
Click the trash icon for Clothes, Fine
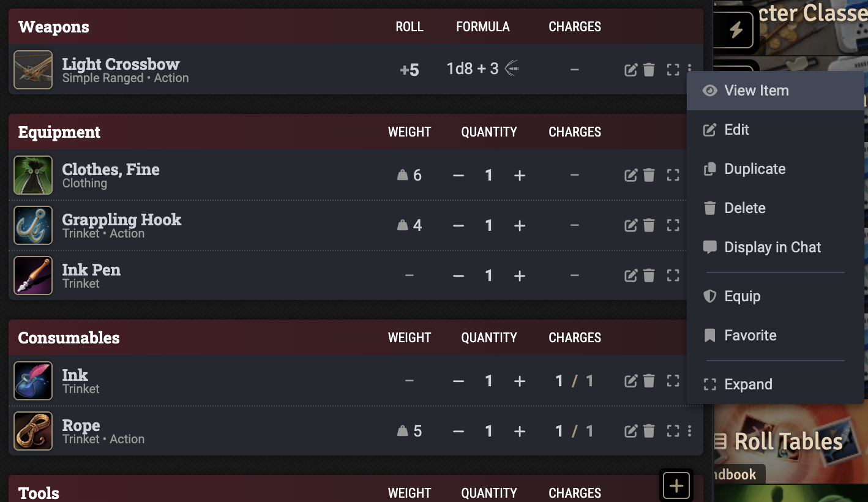[x=649, y=175]
